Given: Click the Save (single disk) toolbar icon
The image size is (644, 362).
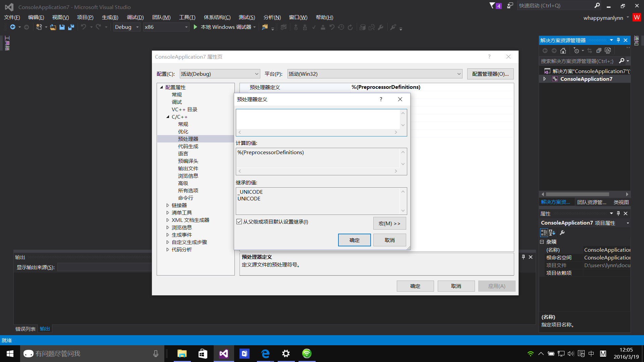Looking at the screenshot, I should pos(62,27).
